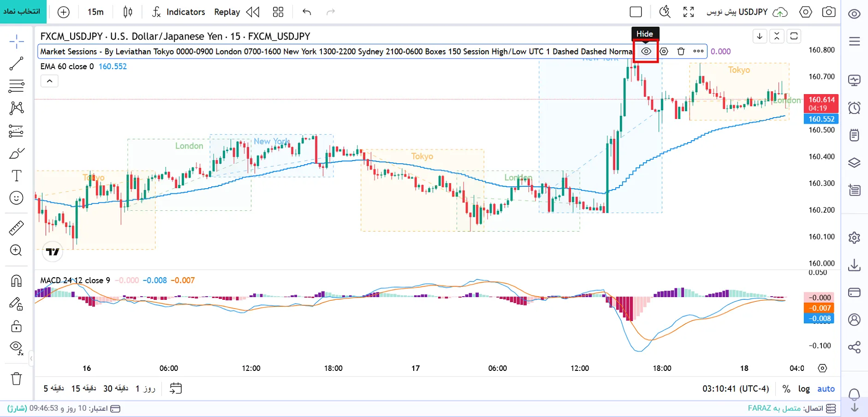Start bar Replay mode

tap(237, 12)
